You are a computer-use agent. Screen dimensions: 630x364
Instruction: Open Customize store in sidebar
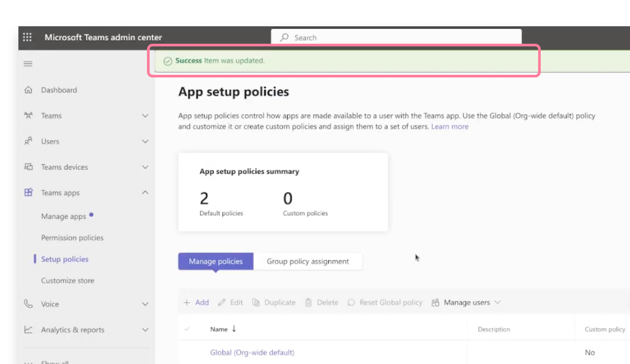(x=67, y=280)
